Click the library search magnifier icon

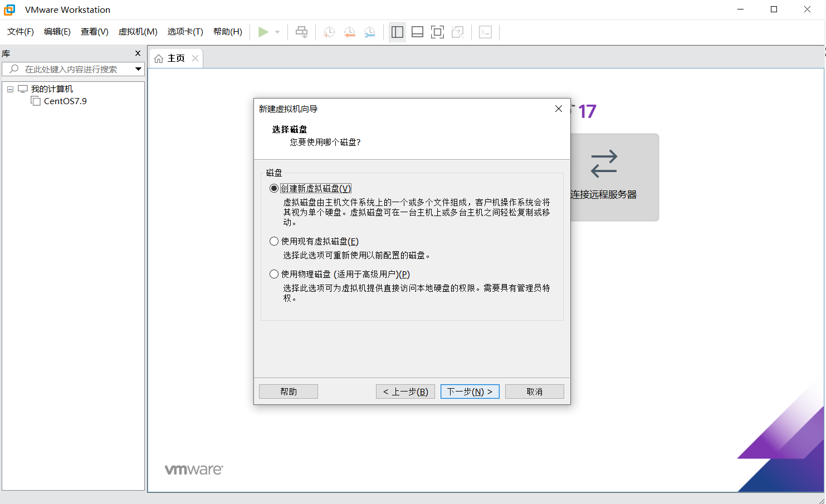pos(14,69)
